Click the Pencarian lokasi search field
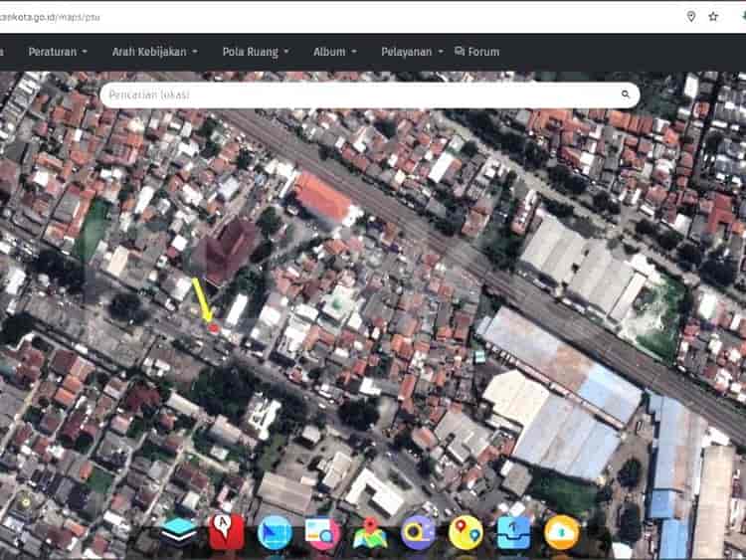The width and height of the screenshot is (746, 560). pos(370,94)
